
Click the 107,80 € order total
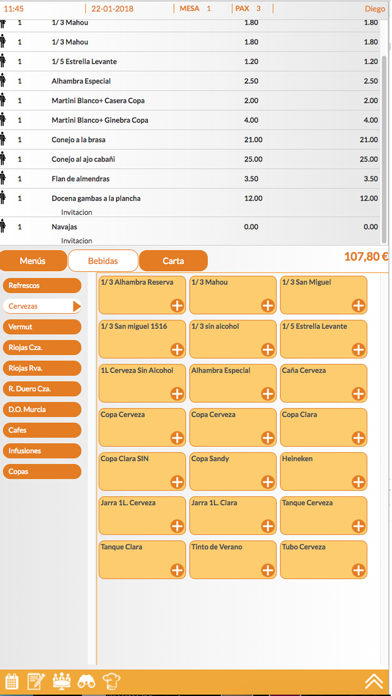click(366, 257)
